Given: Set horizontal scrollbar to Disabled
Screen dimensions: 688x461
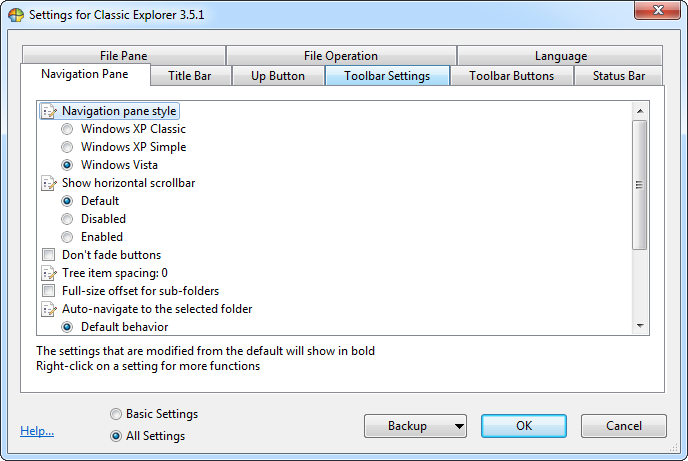Looking at the screenshot, I should tap(67, 219).
